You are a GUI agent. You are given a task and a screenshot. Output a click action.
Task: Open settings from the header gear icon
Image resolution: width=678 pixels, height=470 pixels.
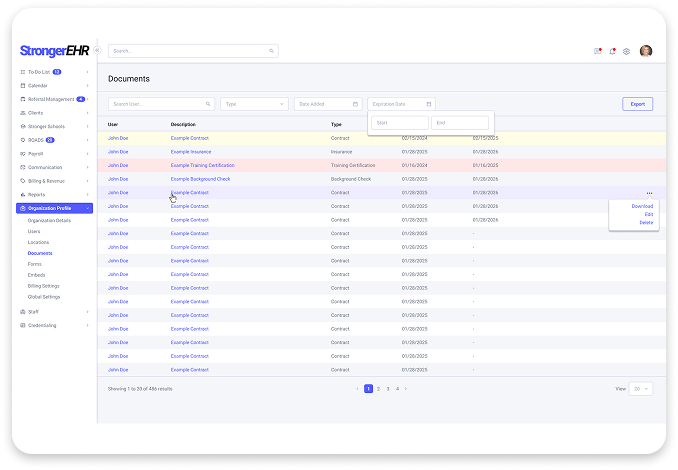point(626,51)
